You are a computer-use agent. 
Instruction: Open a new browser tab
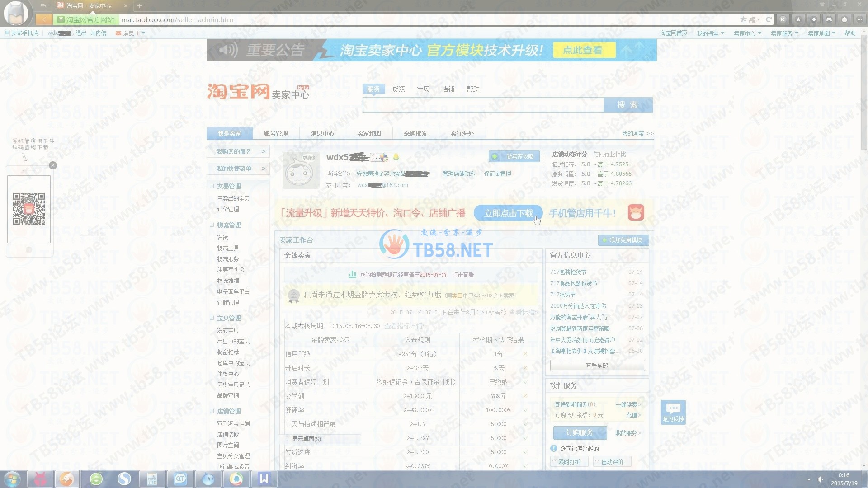140,6
